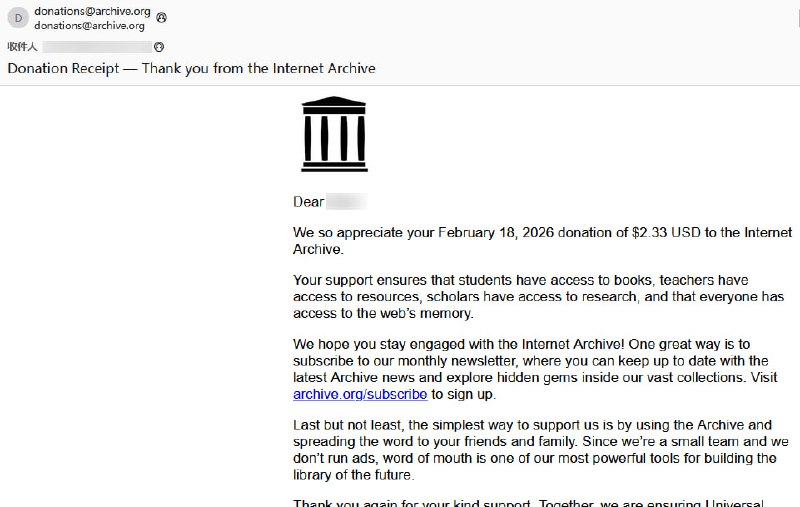The image size is (800, 507).
Task: Click the smaller sender email address donations@archive.org
Action: click(x=89, y=26)
